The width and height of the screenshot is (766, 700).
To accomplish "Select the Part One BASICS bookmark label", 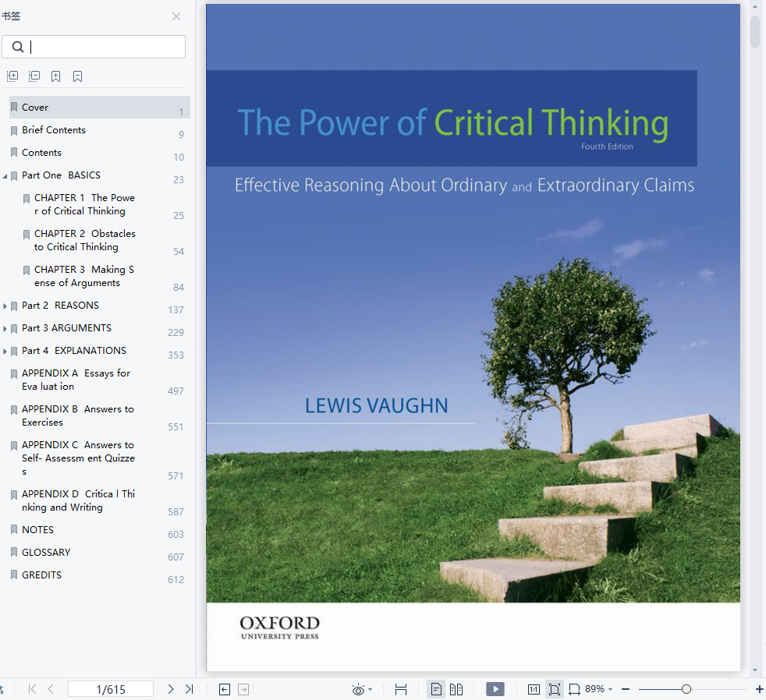I will point(61,175).
